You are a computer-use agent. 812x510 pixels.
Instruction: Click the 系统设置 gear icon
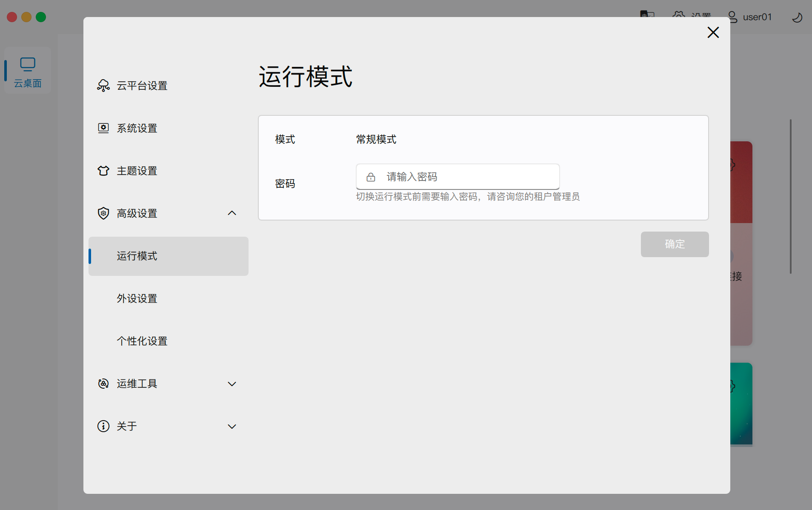[103, 128]
